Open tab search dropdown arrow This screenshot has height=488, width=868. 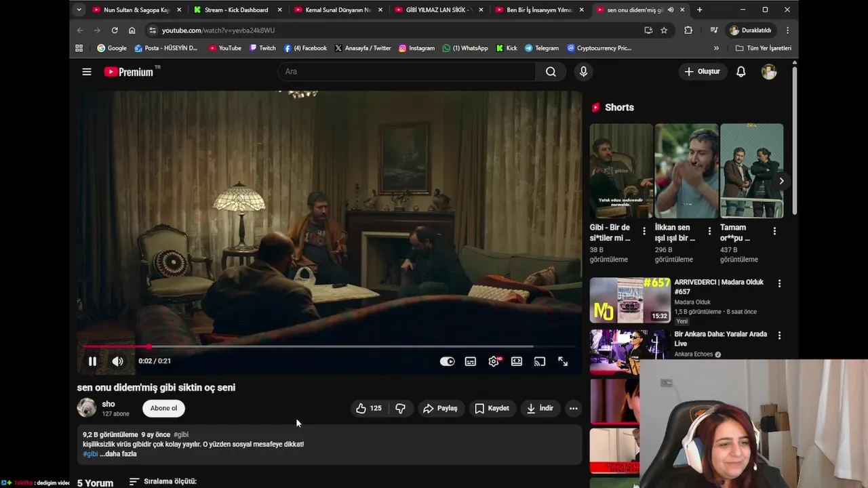pos(79,10)
